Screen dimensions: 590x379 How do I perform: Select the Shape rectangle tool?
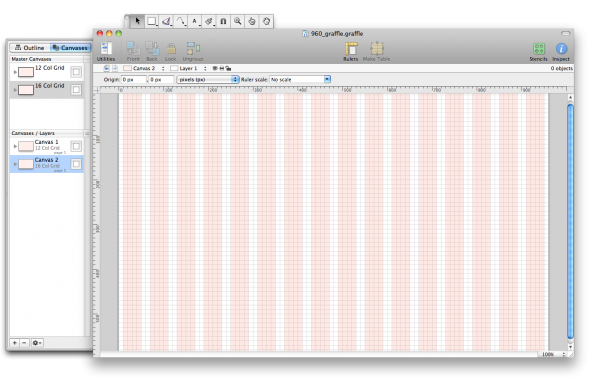click(152, 21)
